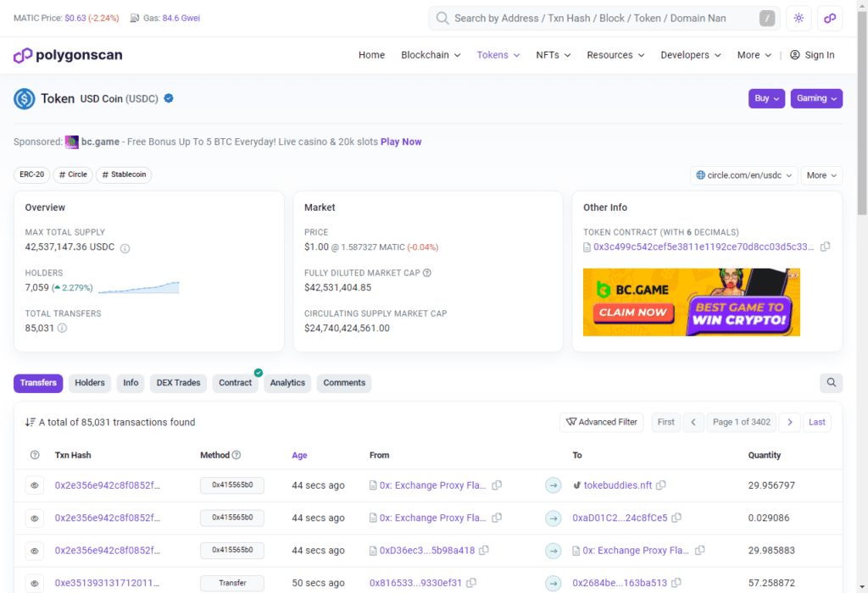The image size is (868, 593).
Task: Expand the Tokens menu
Action: pyautogui.click(x=498, y=55)
